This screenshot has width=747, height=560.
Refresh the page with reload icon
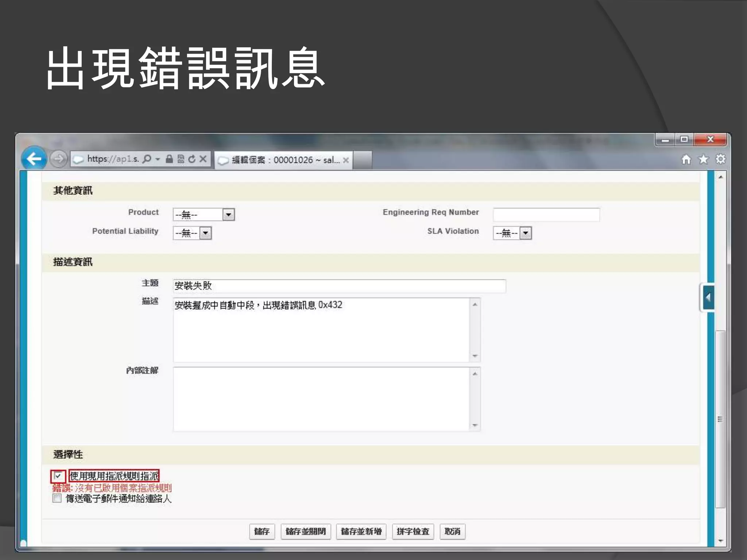[192, 159]
